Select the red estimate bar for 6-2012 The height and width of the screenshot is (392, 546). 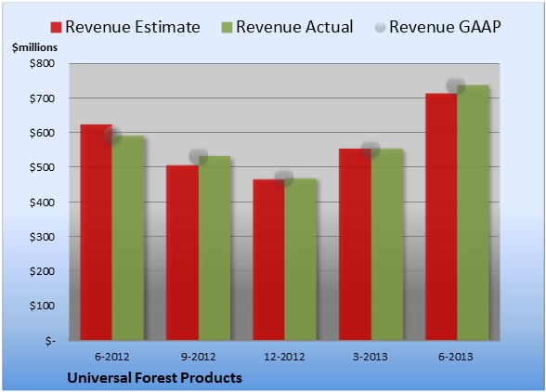(97, 232)
